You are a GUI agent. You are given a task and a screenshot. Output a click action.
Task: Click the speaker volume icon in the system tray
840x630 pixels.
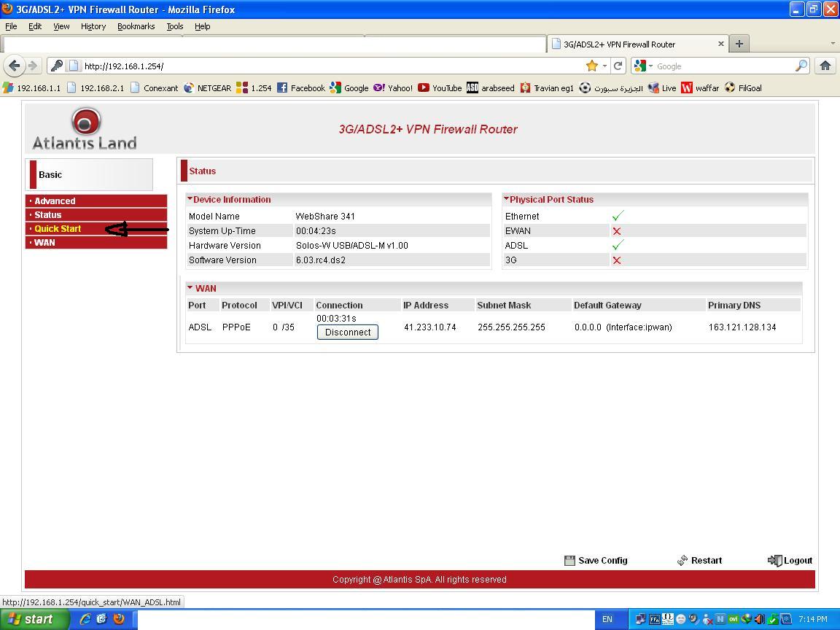[760, 619]
